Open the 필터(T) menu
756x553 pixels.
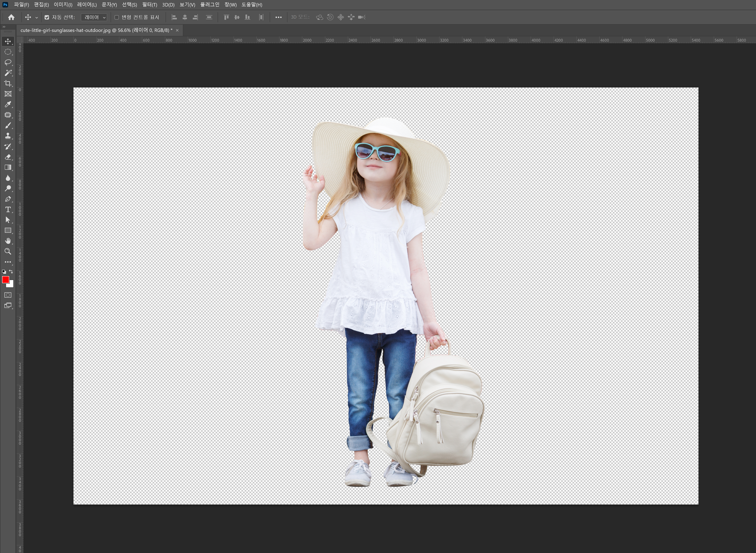point(149,5)
